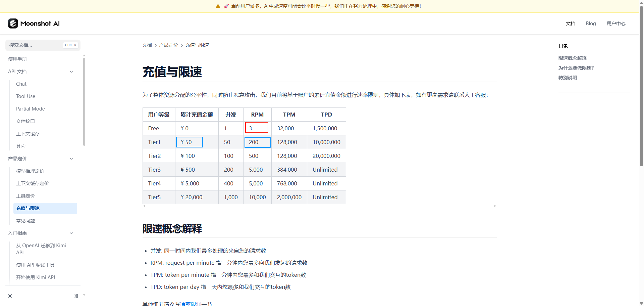
Task: Open the 文件接口 page
Action: (x=25, y=121)
